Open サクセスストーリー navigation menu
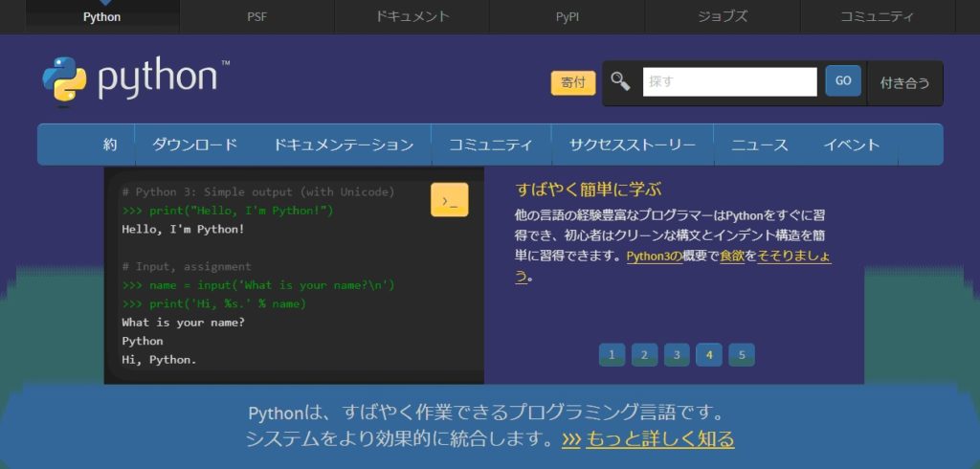 pyautogui.click(x=633, y=145)
